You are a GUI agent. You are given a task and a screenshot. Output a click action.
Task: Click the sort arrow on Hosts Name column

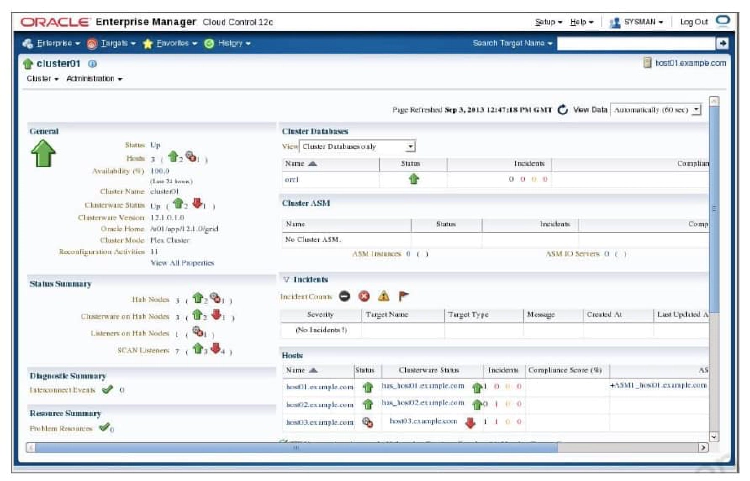point(313,370)
